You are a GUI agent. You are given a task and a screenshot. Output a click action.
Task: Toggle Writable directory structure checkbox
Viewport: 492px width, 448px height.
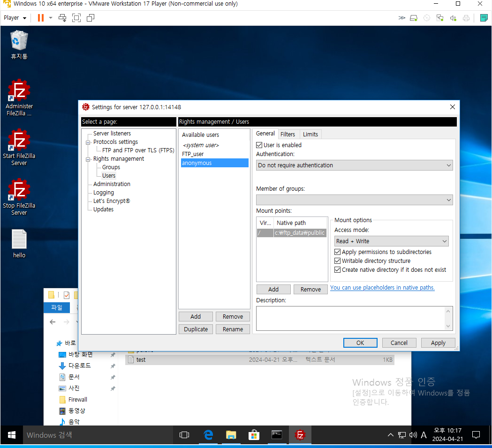338,261
